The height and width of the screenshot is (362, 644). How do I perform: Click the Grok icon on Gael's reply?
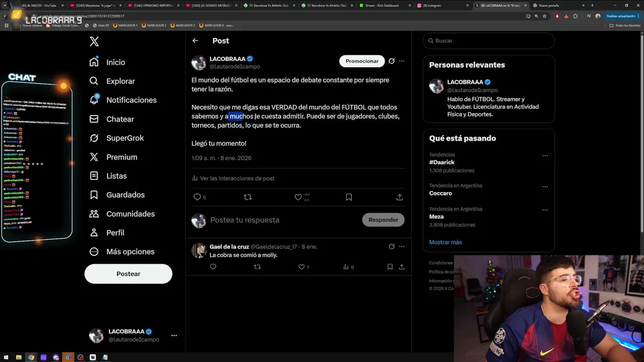tap(391, 246)
